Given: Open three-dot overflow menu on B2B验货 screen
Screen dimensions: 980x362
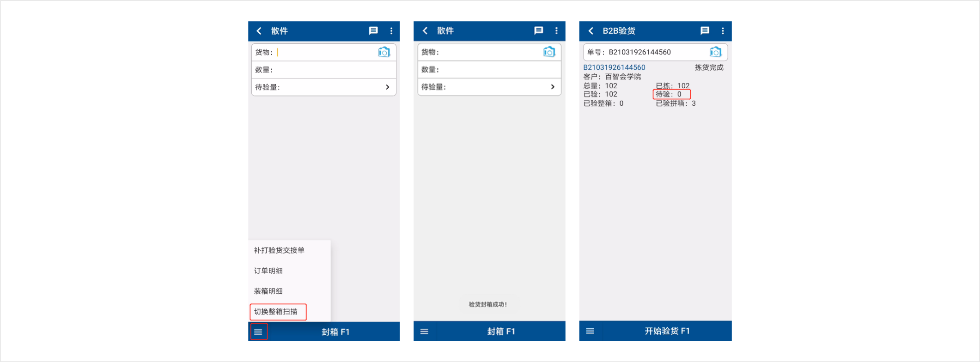Looking at the screenshot, I should (x=723, y=31).
